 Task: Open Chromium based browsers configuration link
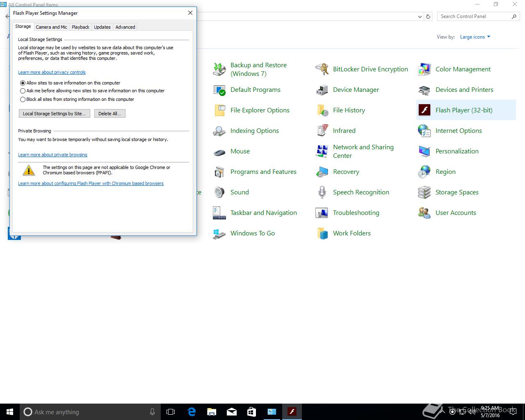pos(91,183)
